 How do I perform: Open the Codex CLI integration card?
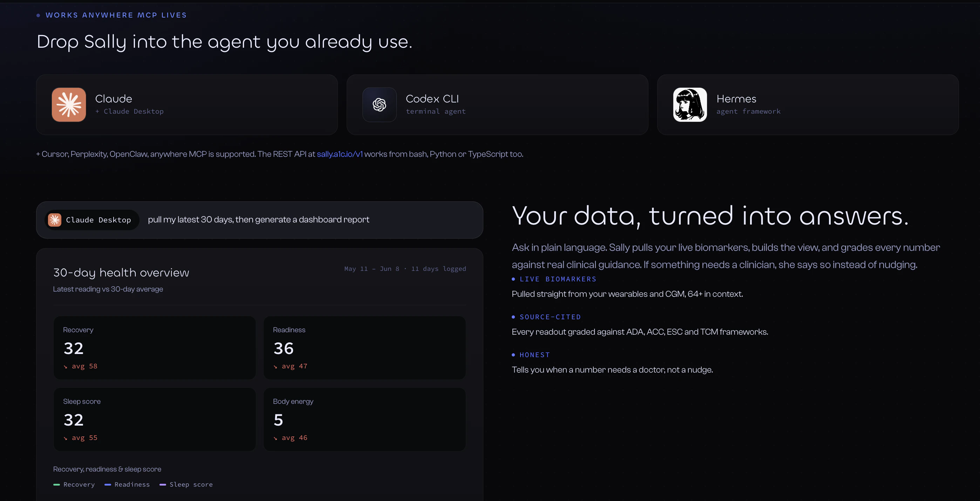[x=497, y=105]
